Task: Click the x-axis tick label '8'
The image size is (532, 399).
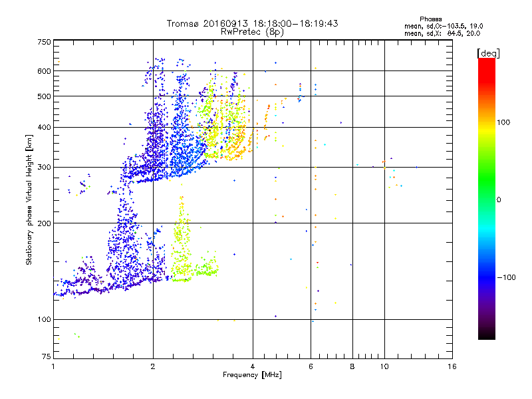Action: pos(352,366)
